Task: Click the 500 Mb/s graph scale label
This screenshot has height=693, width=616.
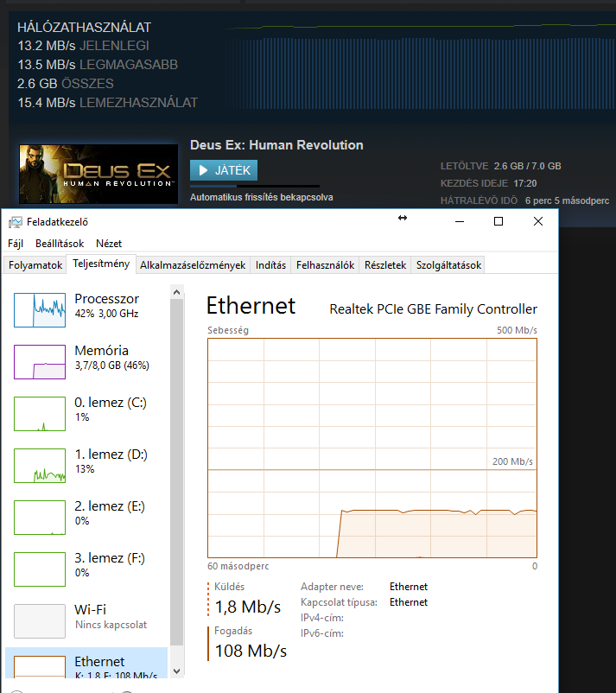Action: tap(517, 330)
